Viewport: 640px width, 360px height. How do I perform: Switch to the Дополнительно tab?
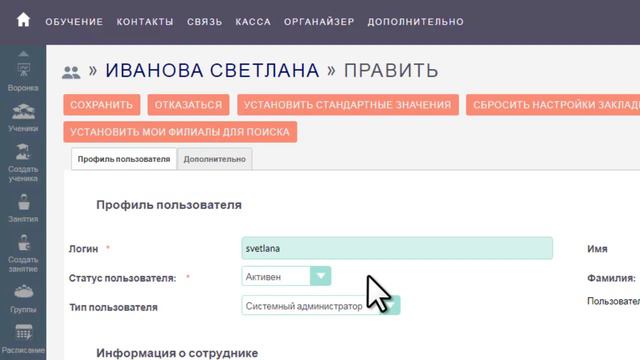[215, 159]
